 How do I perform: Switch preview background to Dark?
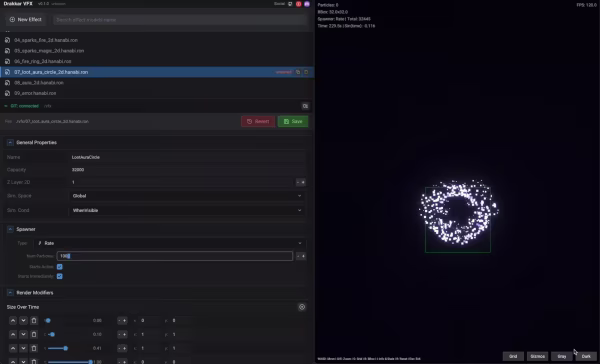click(x=586, y=356)
